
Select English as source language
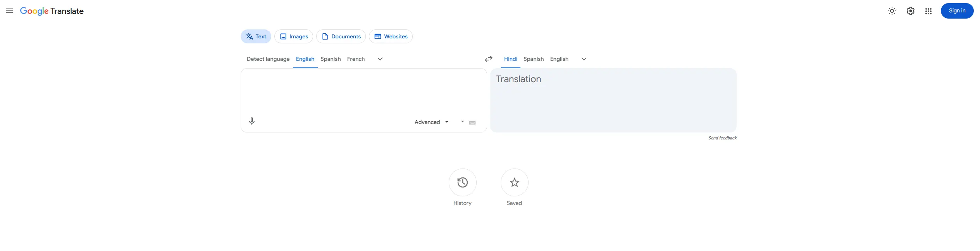[x=305, y=59]
